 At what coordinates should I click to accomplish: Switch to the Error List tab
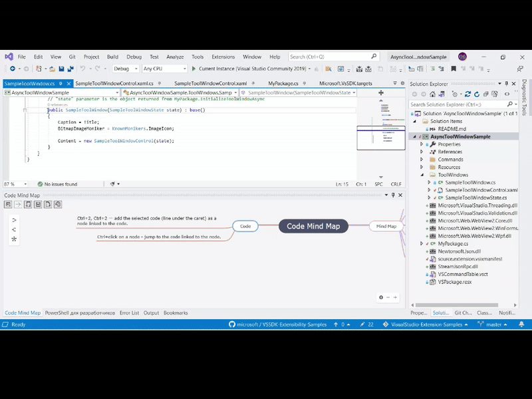coord(129,313)
